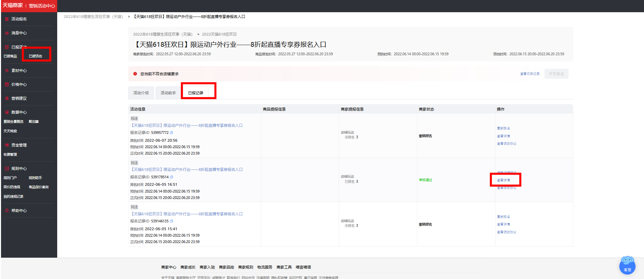Click the 商家工具 footer link
The height and width of the screenshot is (279, 644).
pos(284,267)
